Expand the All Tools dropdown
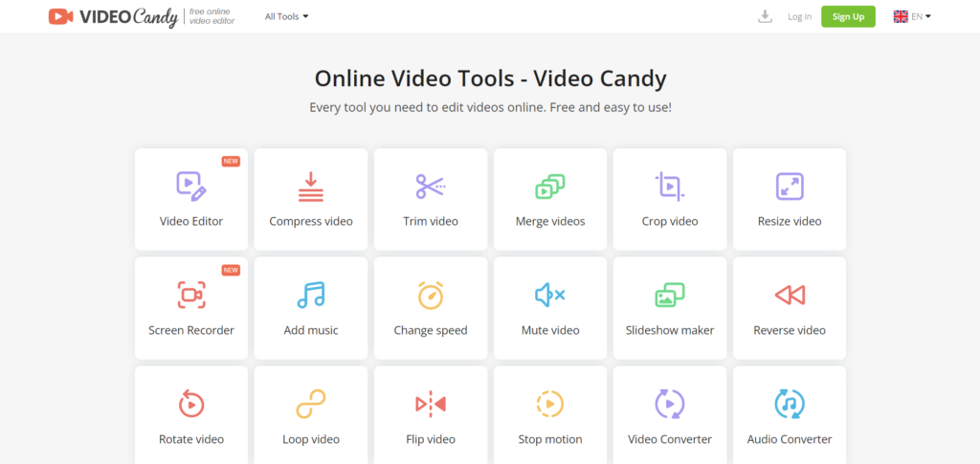This screenshot has height=464, width=980. 286,17
